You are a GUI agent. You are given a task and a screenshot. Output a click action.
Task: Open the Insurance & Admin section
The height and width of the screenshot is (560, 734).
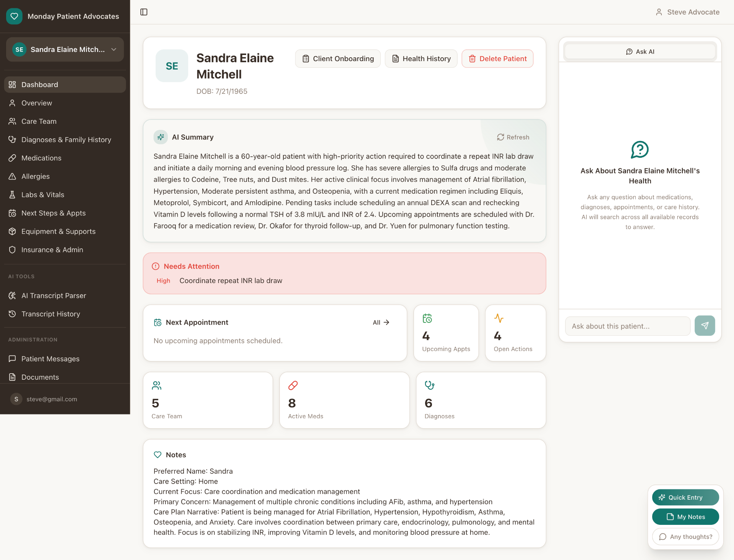(65, 249)
